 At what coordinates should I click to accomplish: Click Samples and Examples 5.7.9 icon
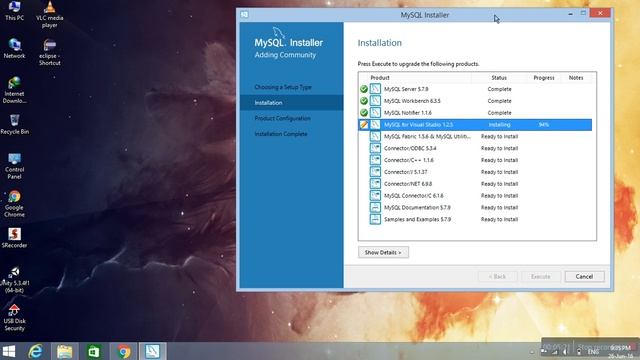pyautogui.click(x=375, y=219)
